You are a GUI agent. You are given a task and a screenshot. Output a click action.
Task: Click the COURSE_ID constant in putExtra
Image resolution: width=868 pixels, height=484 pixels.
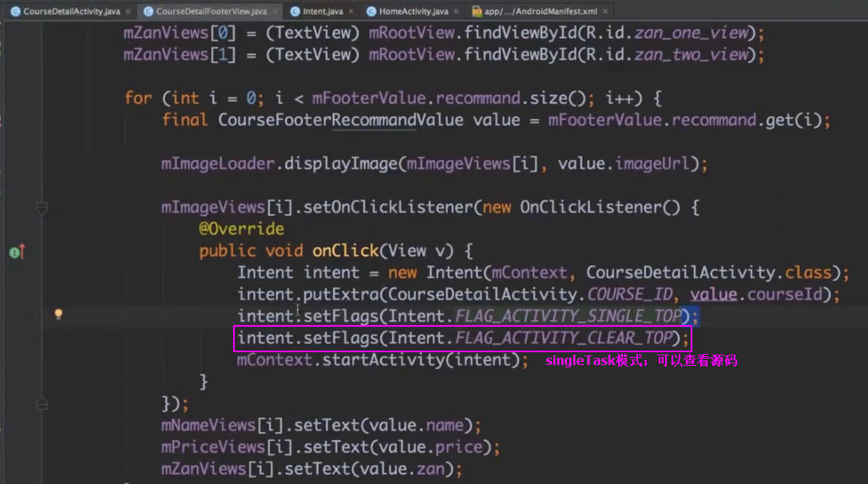click(630, 294)
